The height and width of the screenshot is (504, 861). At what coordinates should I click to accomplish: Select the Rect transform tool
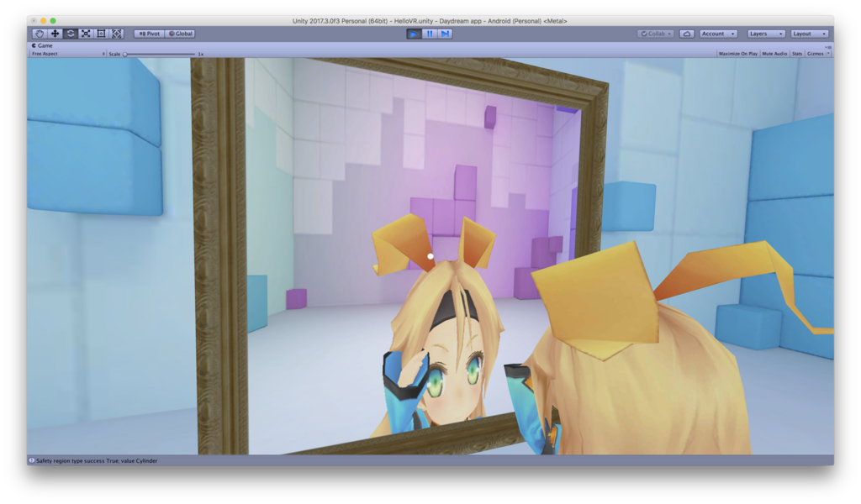[102, 34]
